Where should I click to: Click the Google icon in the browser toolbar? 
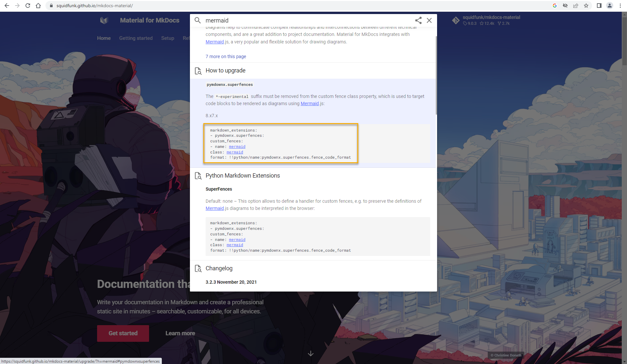click(x=554, y=6)
